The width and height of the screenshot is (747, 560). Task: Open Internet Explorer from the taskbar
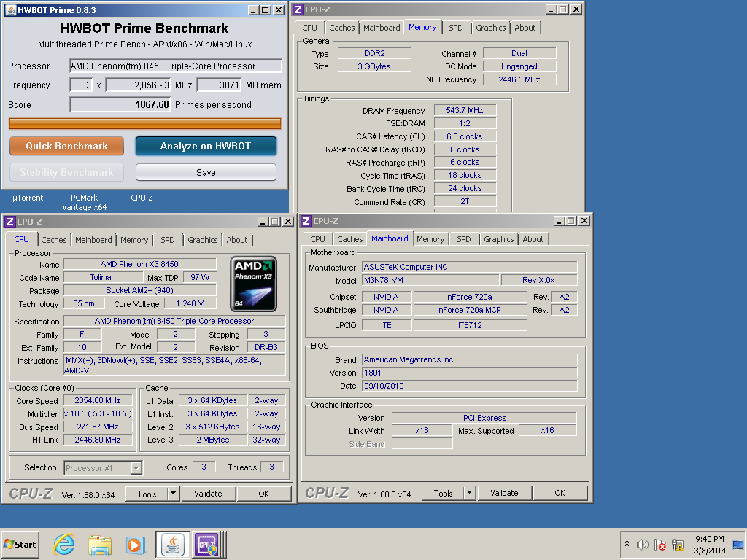point(64,544)
